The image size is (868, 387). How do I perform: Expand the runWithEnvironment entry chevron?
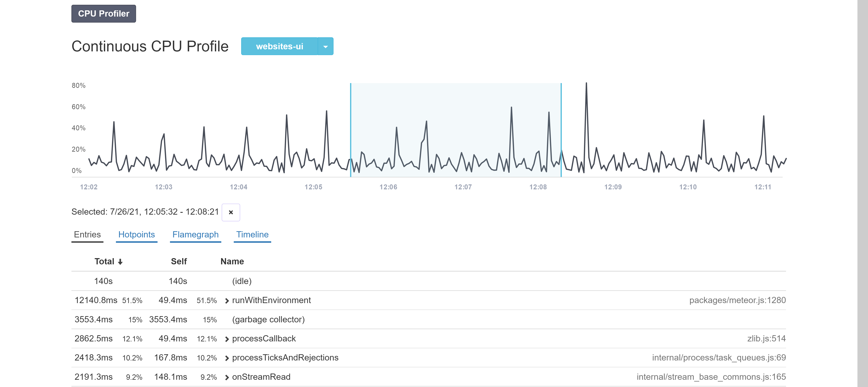coord(227,301)
